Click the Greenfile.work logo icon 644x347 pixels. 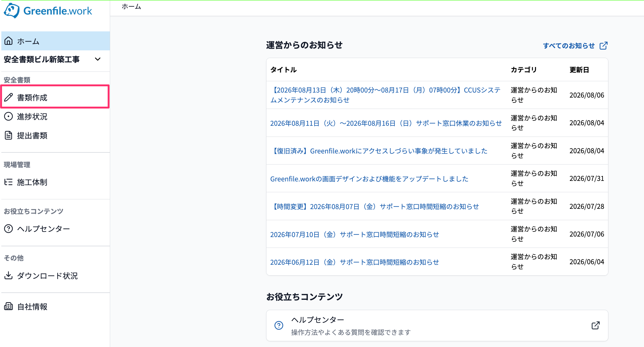click(12, 11)
